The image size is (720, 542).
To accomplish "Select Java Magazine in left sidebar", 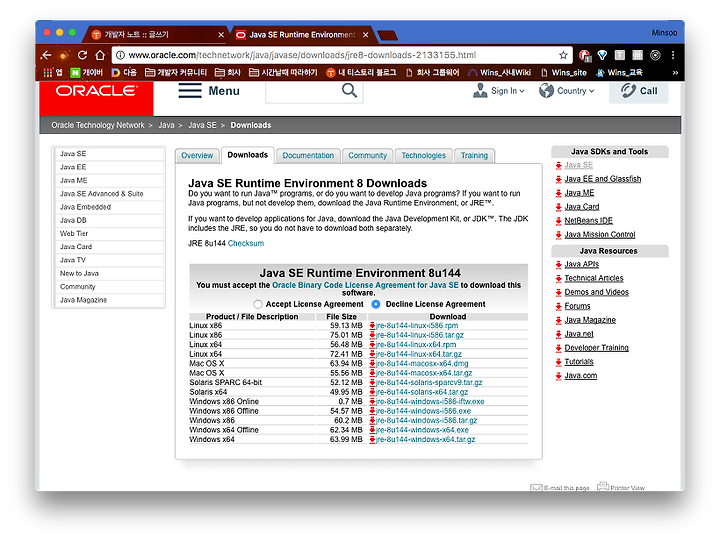I will pyautogui.click(x=109, y=300).
